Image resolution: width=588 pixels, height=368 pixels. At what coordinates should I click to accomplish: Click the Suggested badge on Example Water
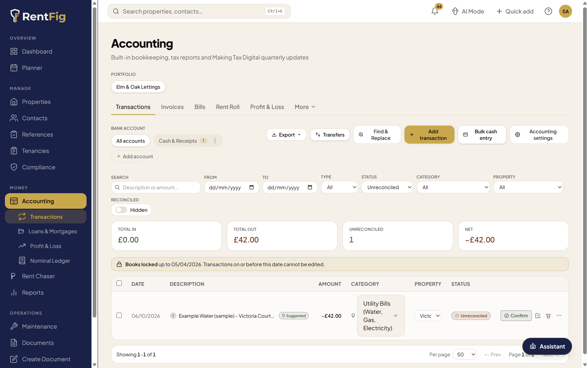pos(294,316)
